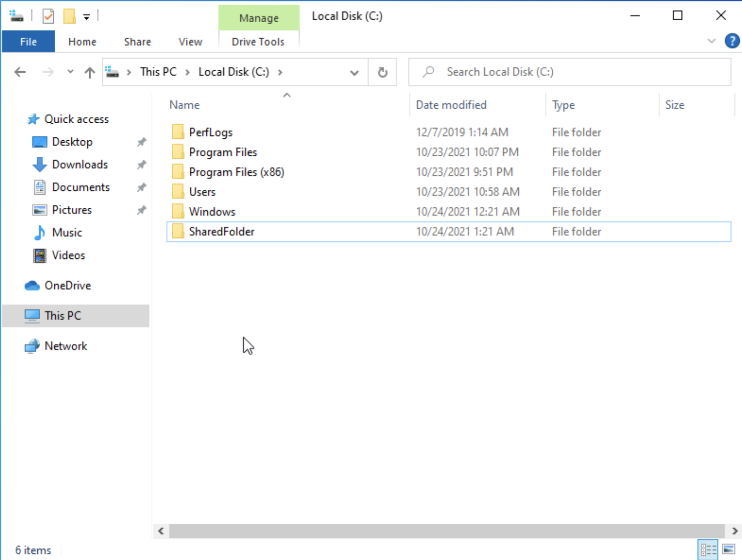Open the SharedFolder folder
The height and width of the screenshot is (560, 742).
pyautogui.click(x=221, y=232)
